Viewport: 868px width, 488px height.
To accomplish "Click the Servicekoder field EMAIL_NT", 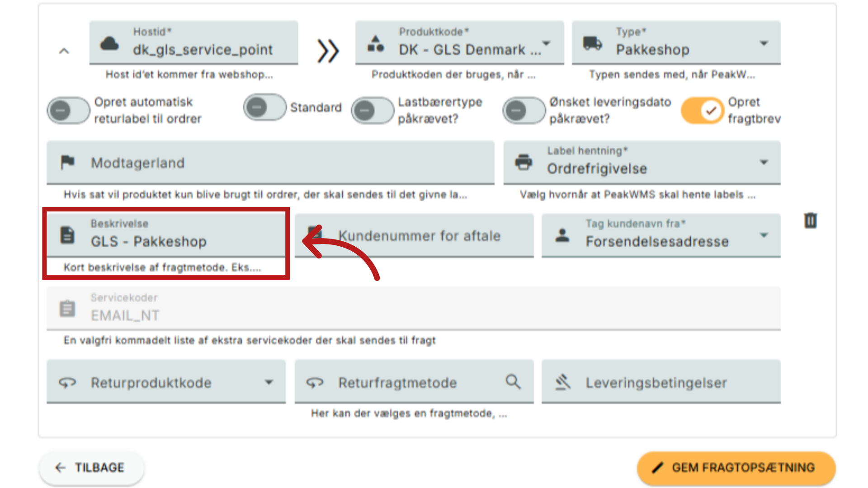I will [x=414, y=308].
